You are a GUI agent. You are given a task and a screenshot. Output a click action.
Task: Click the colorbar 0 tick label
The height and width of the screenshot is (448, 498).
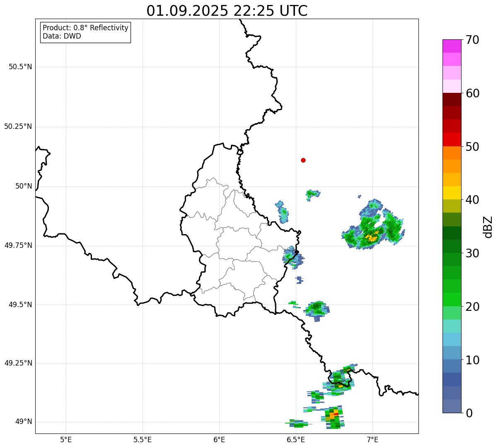[x=469, y=413]
